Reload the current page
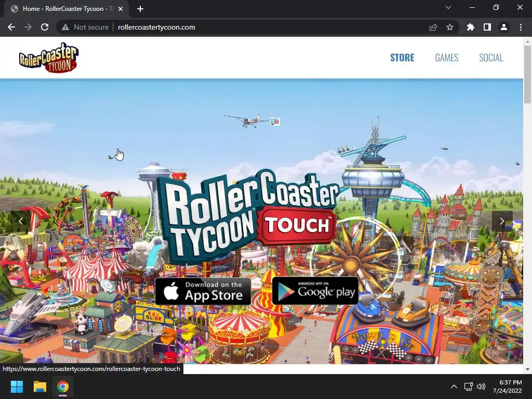The image size is (532, 399). 45,27
